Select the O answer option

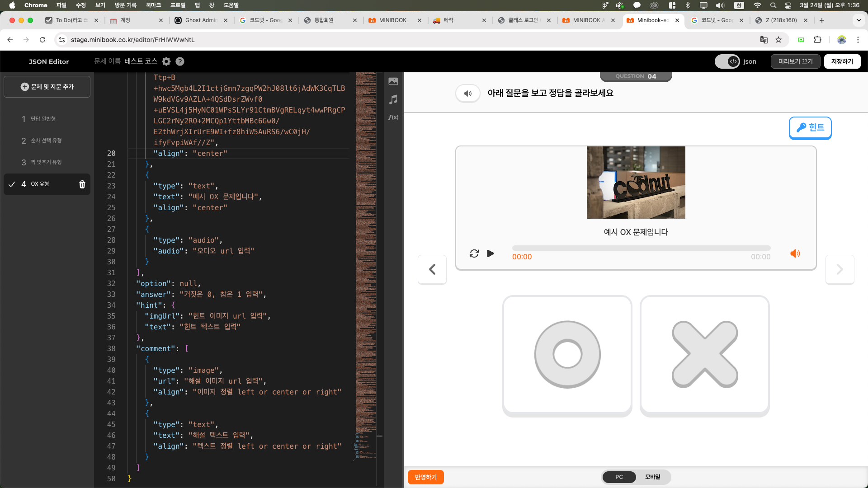coord(567,355)
